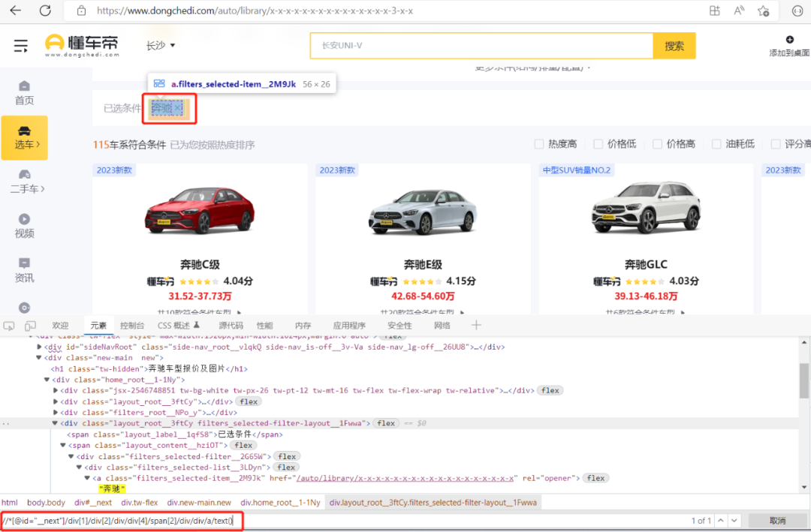This screenshot has width=811, height=532.
Task: Open the 奔驰E级 car title
Action: pos(423,265)
